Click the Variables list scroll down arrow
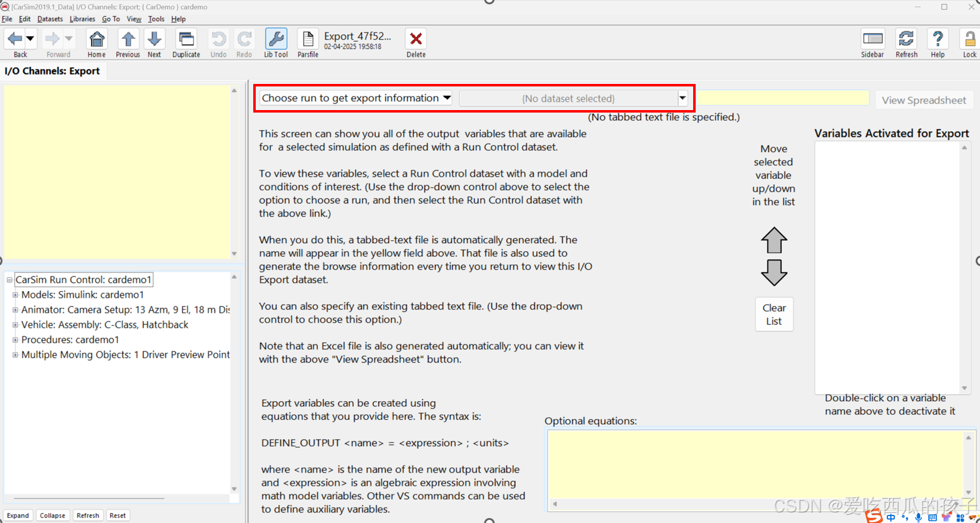Screen dimensions: 980x523 (964, 388)
